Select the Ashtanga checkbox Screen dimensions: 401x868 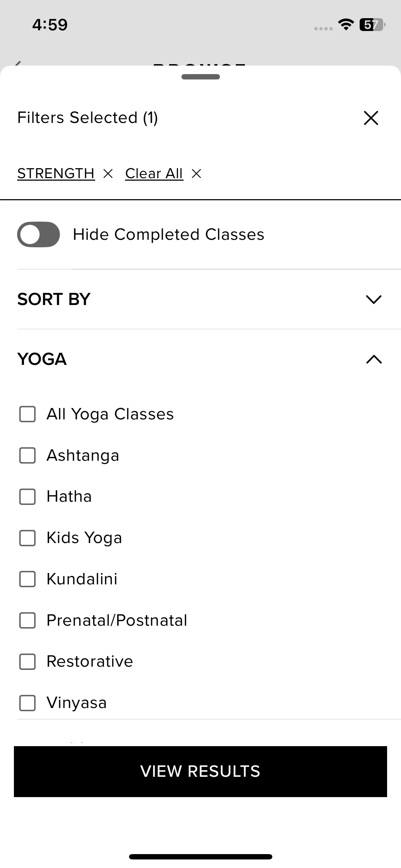[27, 455]
